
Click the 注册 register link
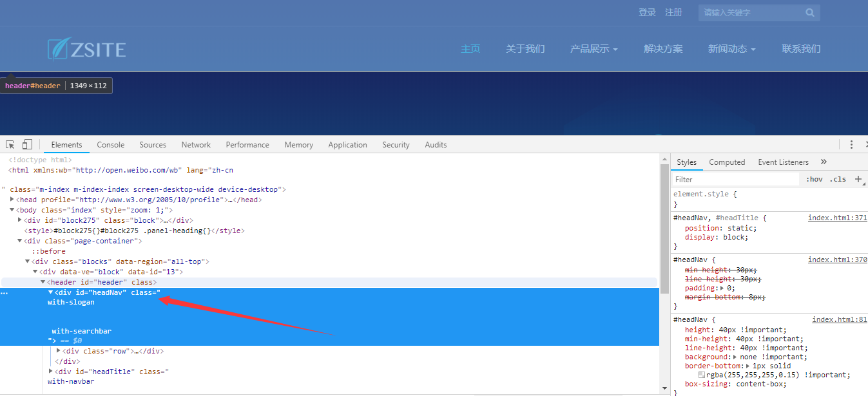(673, 13)
